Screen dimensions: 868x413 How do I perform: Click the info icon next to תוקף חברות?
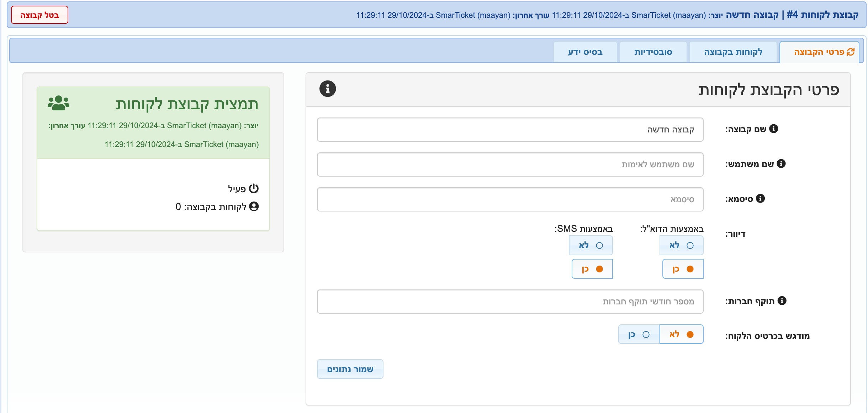click(x=782, y=301)
